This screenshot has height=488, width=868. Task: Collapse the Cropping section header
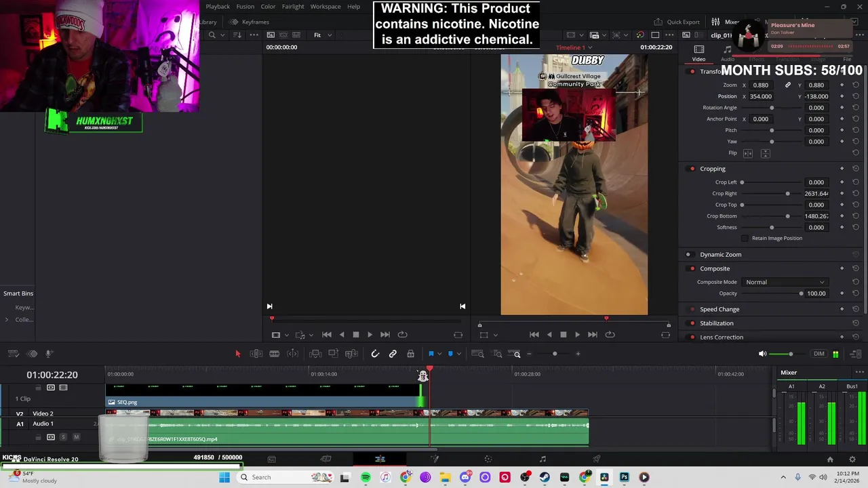(713, 169)
